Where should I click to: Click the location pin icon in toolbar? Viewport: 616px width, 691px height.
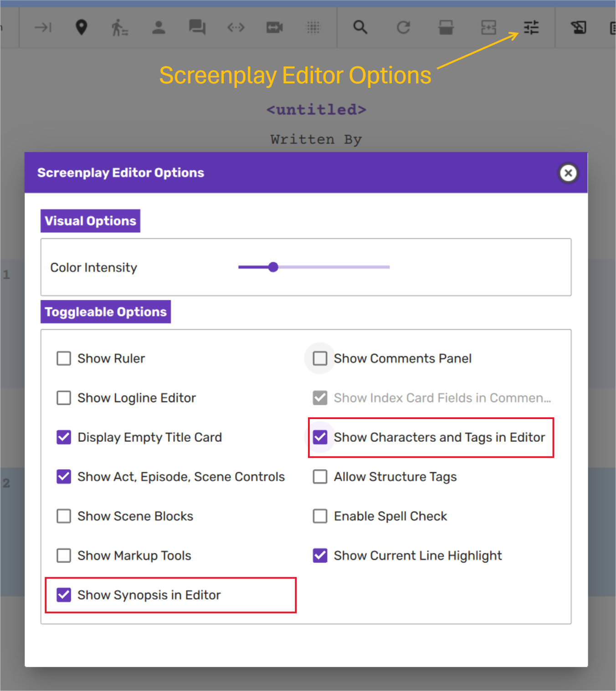(x=81, y=27)
